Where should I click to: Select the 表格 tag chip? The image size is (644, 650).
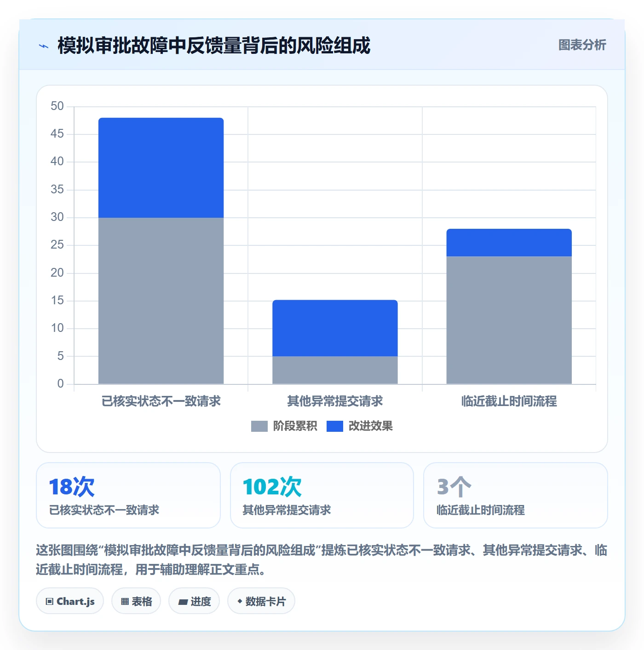tap(136, 601)
